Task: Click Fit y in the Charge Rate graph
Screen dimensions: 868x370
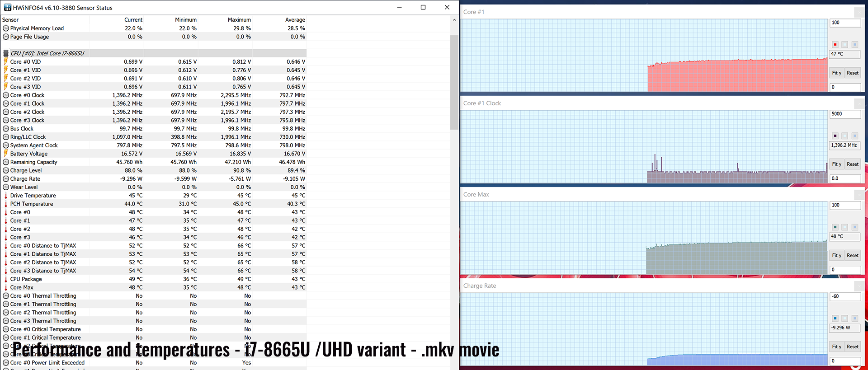Action: pyautogui.click(x=837, y=347)
